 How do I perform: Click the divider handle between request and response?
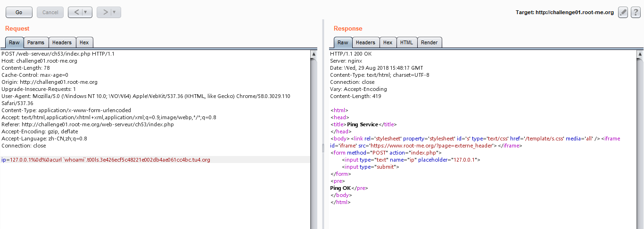[323, 148]
